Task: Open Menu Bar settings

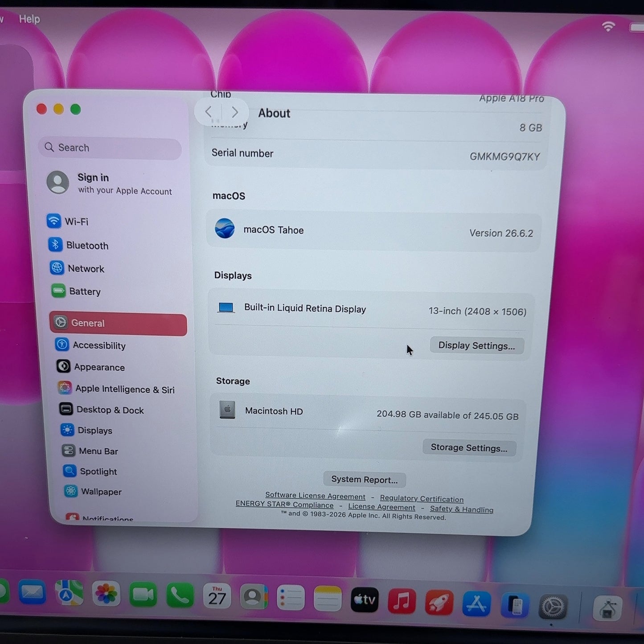Action: [90, 451]
